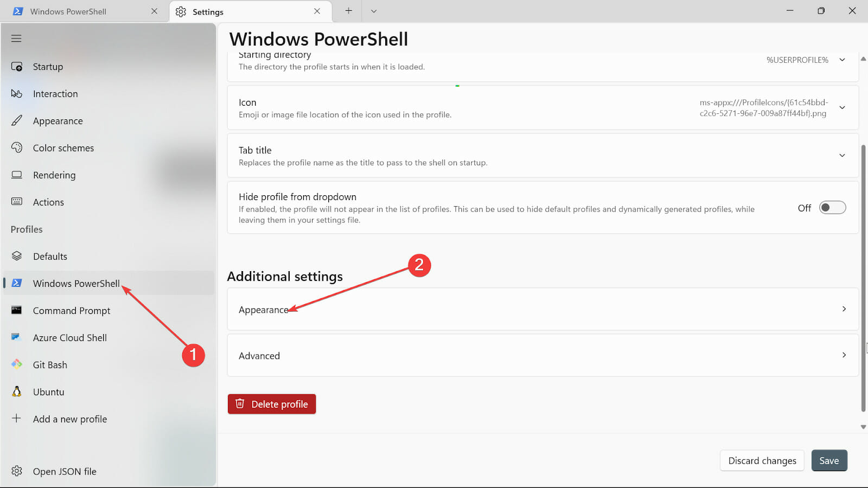Click the ms-appx icon path text
The image size is (868, 488).
coord(763,108)
